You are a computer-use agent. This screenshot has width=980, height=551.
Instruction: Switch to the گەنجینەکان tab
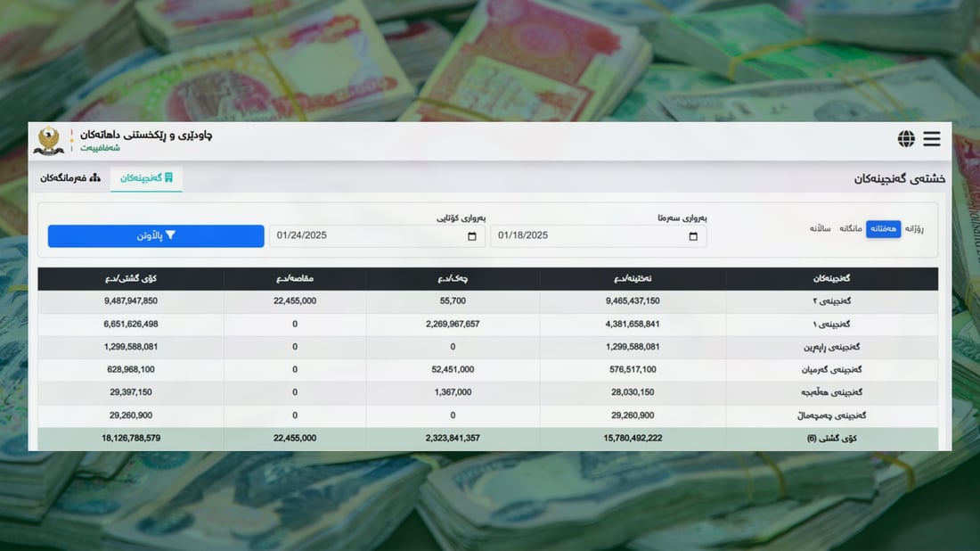click(x=146, y=177)
